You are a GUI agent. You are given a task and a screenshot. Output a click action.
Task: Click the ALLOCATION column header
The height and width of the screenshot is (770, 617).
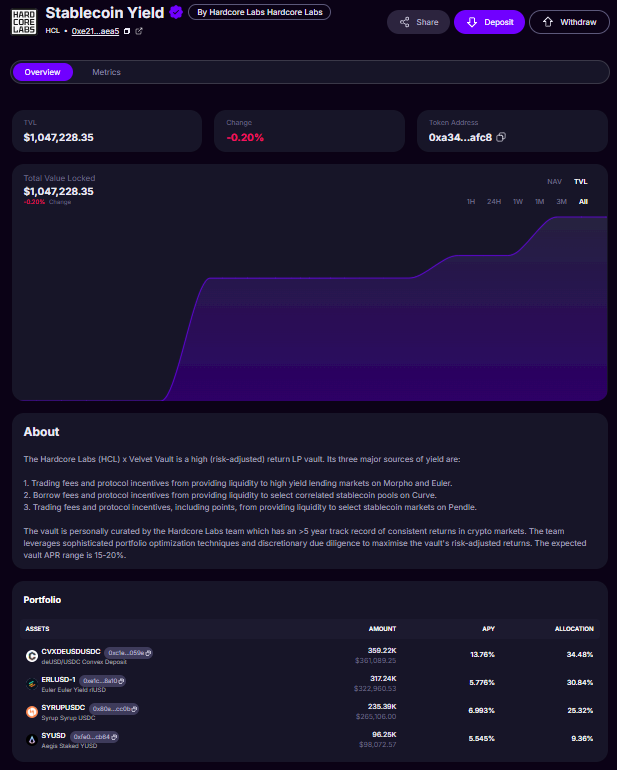click(574, 629)
